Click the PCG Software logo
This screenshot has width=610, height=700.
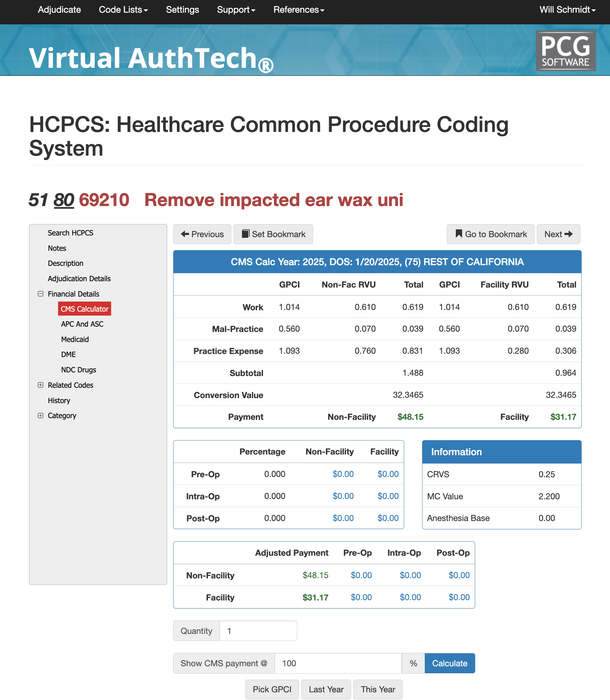(565, 51)
